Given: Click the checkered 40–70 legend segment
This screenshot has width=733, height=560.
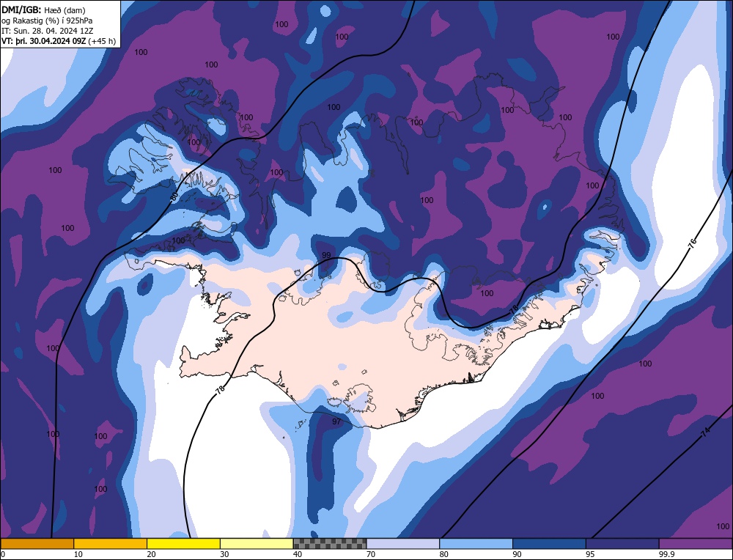Looking at the screenshot, I should point(330,543).
